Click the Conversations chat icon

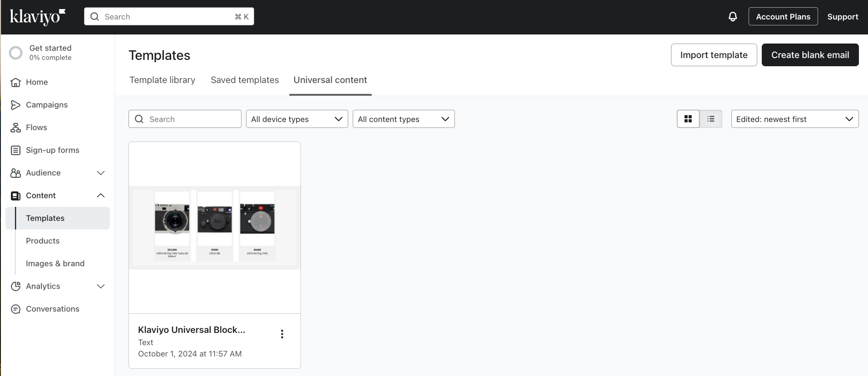click(x=16, y=309)
